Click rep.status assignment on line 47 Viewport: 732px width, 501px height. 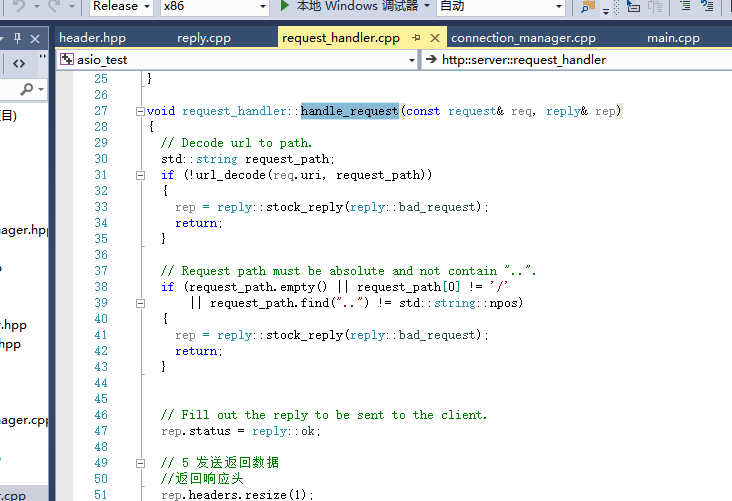[x=241, y=431]
